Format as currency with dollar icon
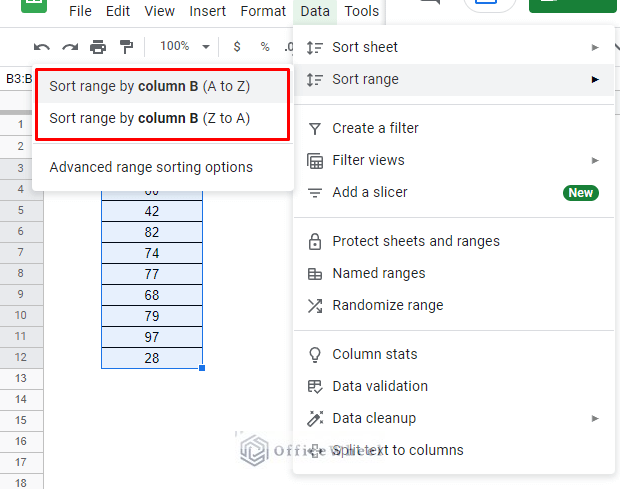The height and width of the screenshot is (489, 620). pos(237,47)
